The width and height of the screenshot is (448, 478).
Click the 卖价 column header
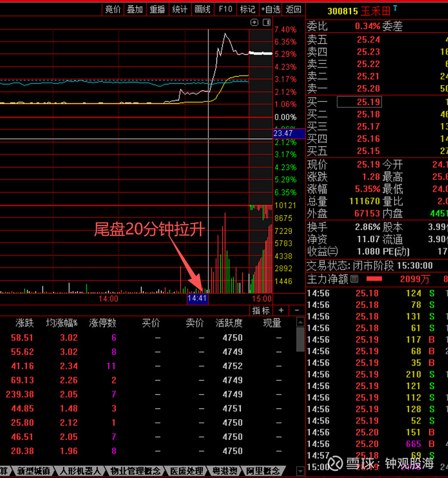[x=194, y=323]
